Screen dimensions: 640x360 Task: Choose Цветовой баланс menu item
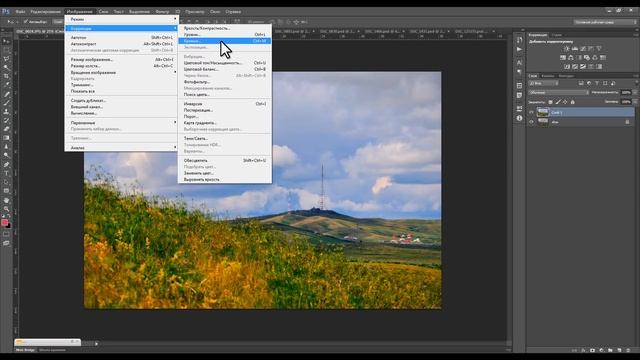(x=224, y=69)
